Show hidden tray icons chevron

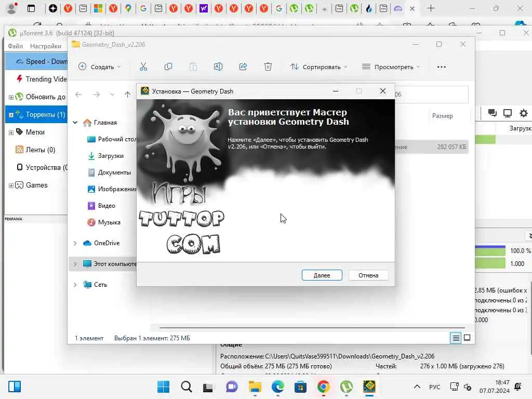point(417,387)
